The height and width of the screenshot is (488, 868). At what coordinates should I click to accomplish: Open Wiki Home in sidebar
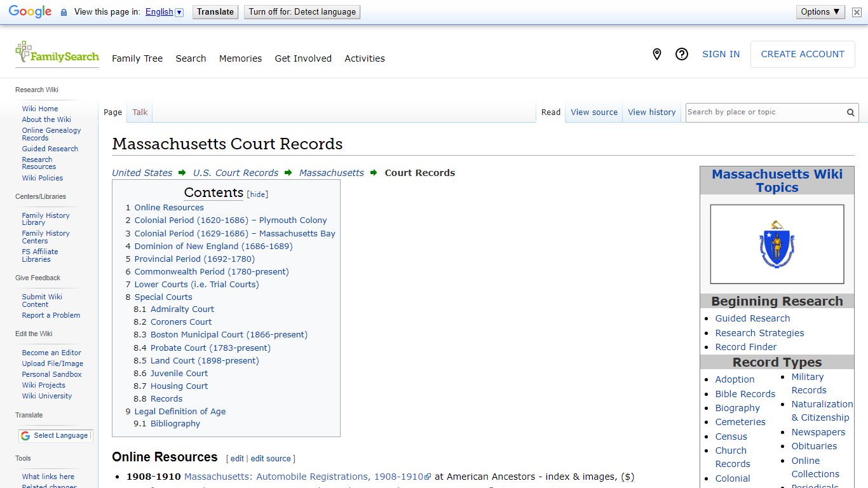coord(40,109)
